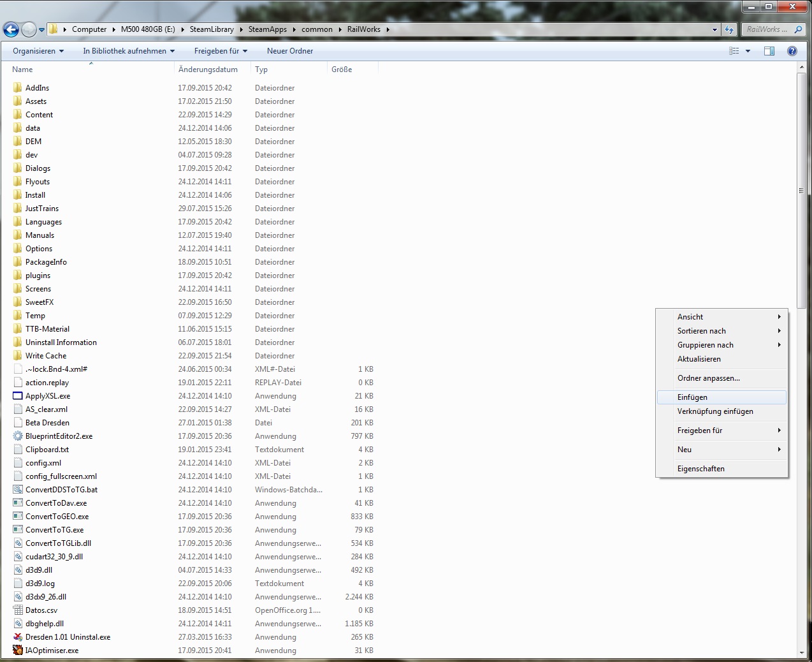Select the ConvertToDav.exe icon
The width and height of the screenshot is (812, 662).
pyautogui.click(x=17, y=503)
